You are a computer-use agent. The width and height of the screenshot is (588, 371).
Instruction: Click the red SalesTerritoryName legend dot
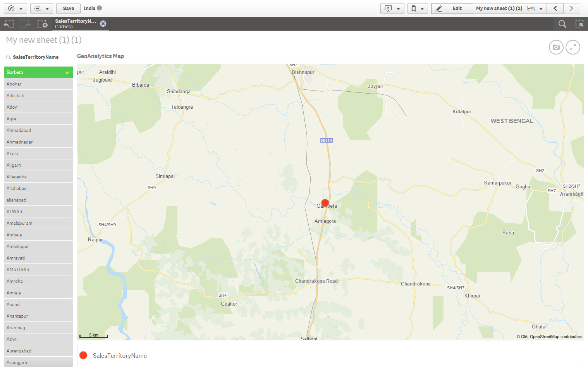coord(83,355)
